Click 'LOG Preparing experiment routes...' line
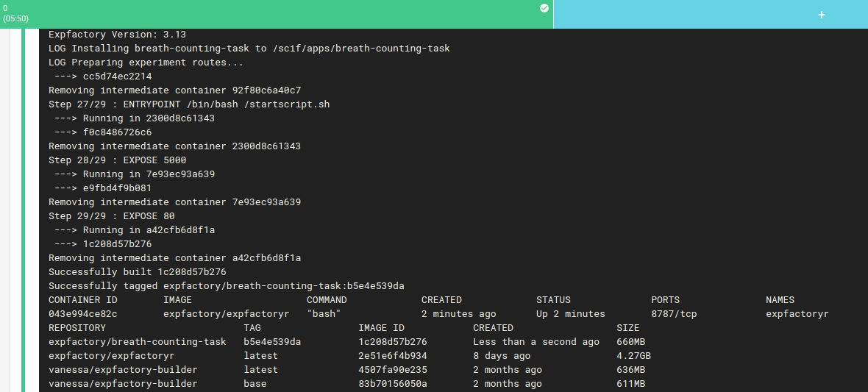 [x=146, y=62]
